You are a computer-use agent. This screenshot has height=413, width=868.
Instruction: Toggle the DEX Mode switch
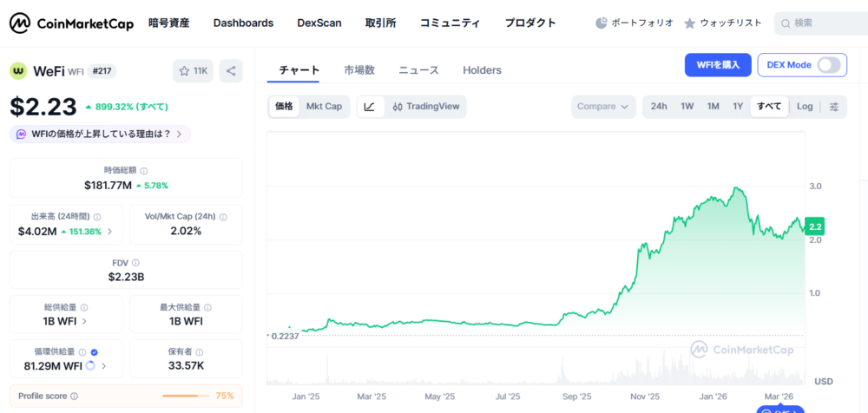(x=829, y=65)
